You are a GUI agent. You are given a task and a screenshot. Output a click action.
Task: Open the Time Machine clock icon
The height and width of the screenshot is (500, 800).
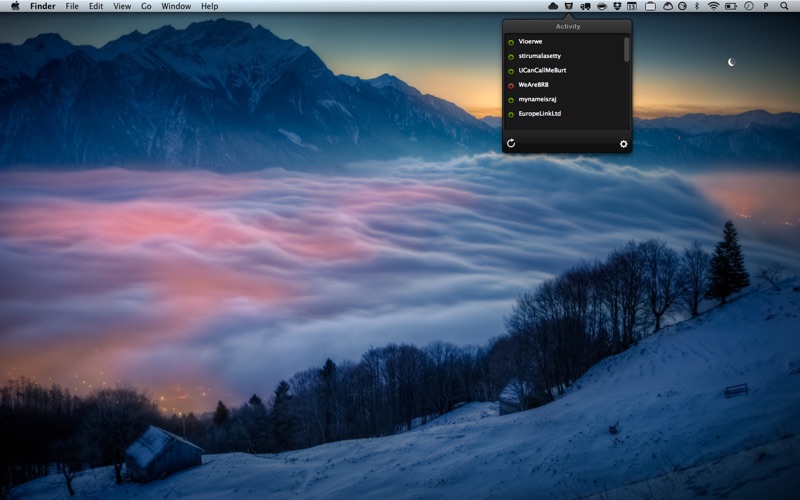(748, 6)
